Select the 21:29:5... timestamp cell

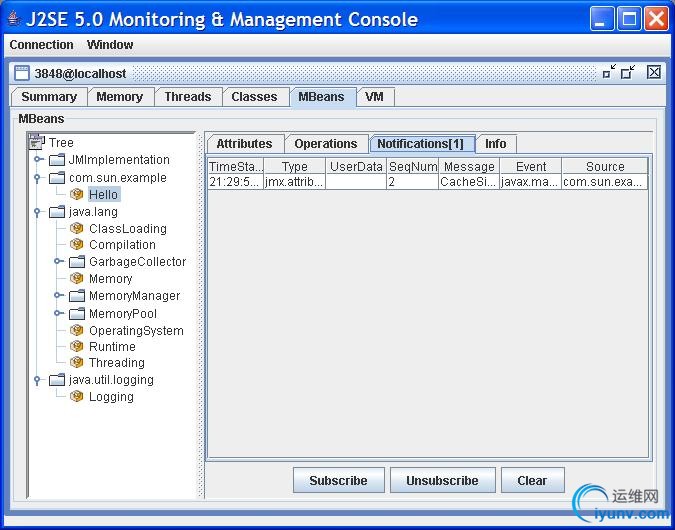[x=236, y=182]
